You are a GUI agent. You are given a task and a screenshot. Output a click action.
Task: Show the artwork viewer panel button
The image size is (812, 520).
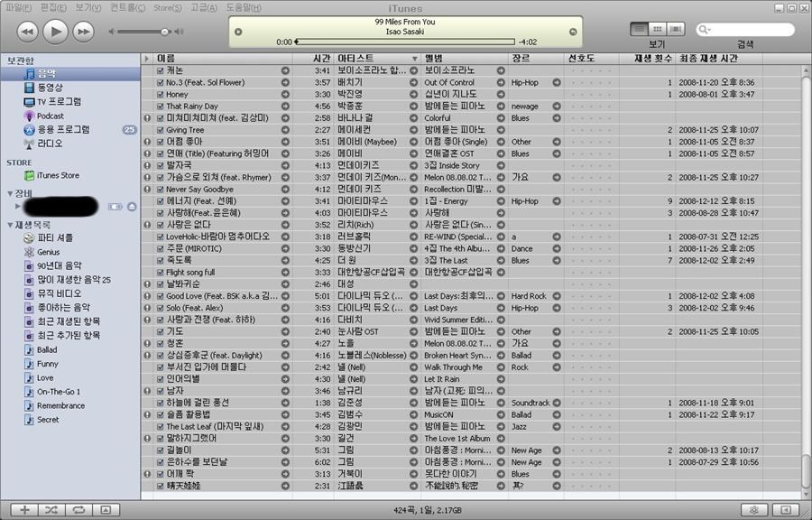(x=106, y=510)
